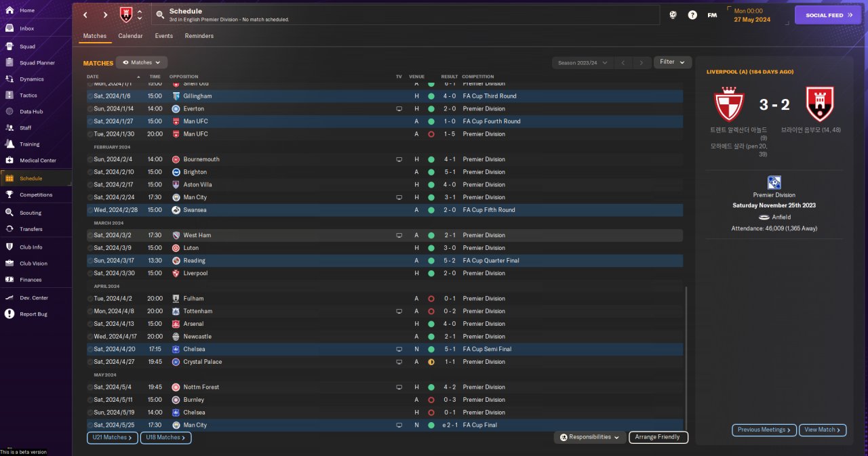Toggle the circle beside Sun, 2024/1/14
Viewport: 868px width, 456px height.
[x=90, y=108]
